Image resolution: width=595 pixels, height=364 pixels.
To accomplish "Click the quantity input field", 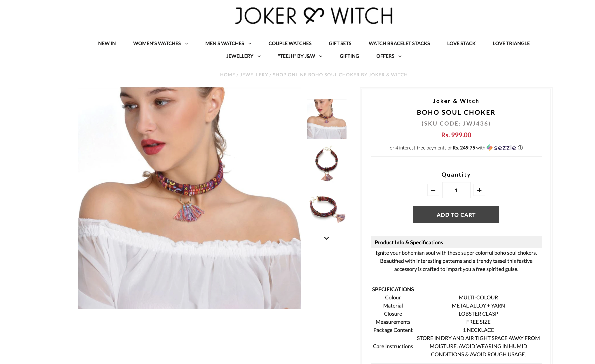I will pyautogui.click(x=456, y=190).
